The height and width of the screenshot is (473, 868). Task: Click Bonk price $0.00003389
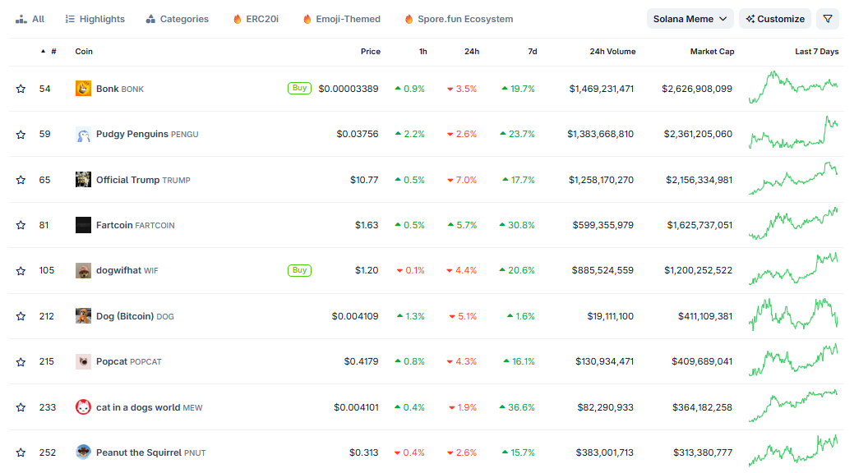(x=349, y=89)
